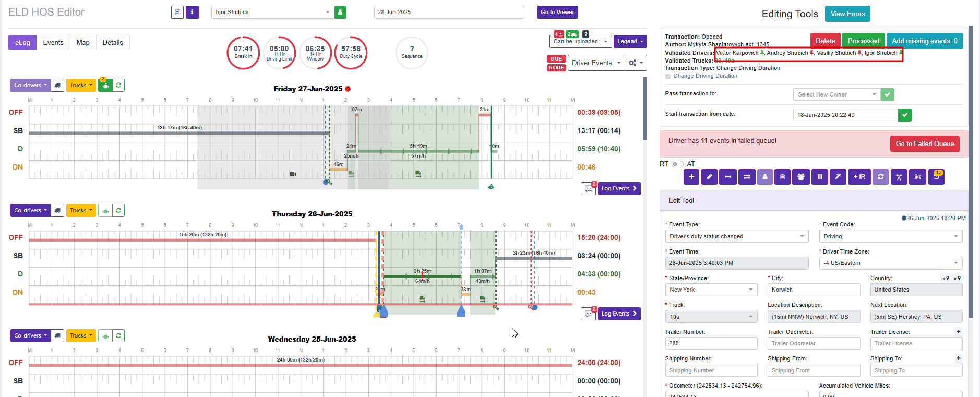Select the pencil edit tool
The image size is (980, 397).
pyautogui.click(x=709, y=177)
